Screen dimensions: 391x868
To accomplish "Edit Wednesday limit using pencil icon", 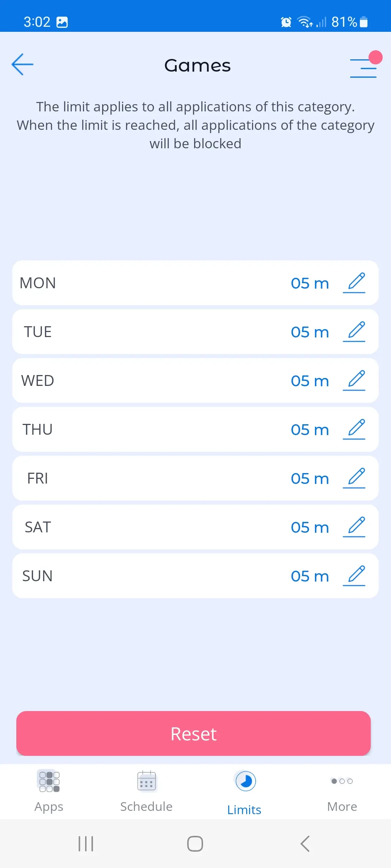I will [x=354, y=380].
